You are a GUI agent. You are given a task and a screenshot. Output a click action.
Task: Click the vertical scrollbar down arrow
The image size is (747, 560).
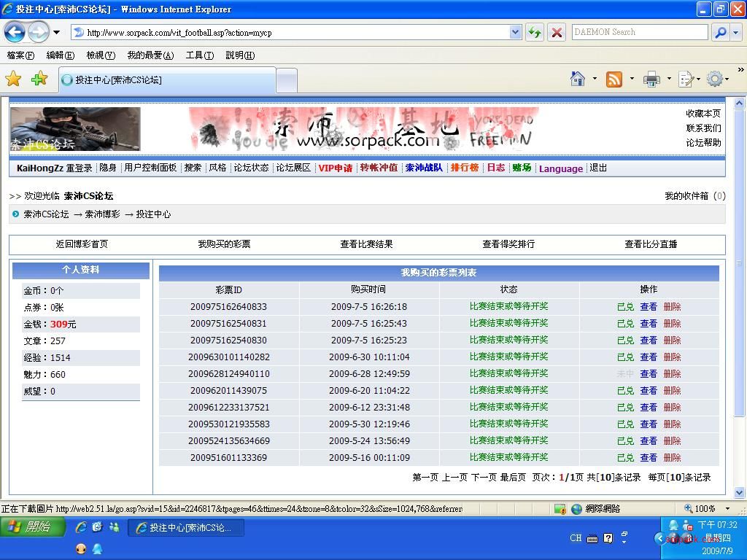(740, 492)
